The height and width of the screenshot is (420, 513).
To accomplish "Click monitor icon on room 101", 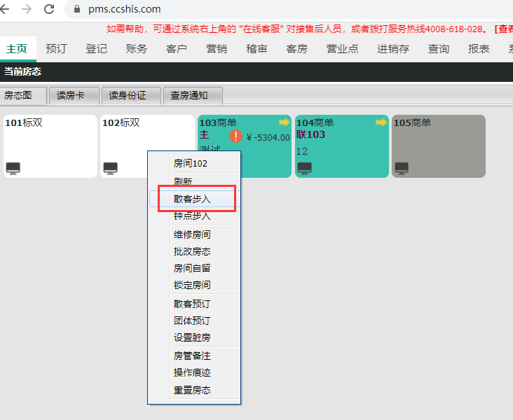I will click(x=13, y=168).
